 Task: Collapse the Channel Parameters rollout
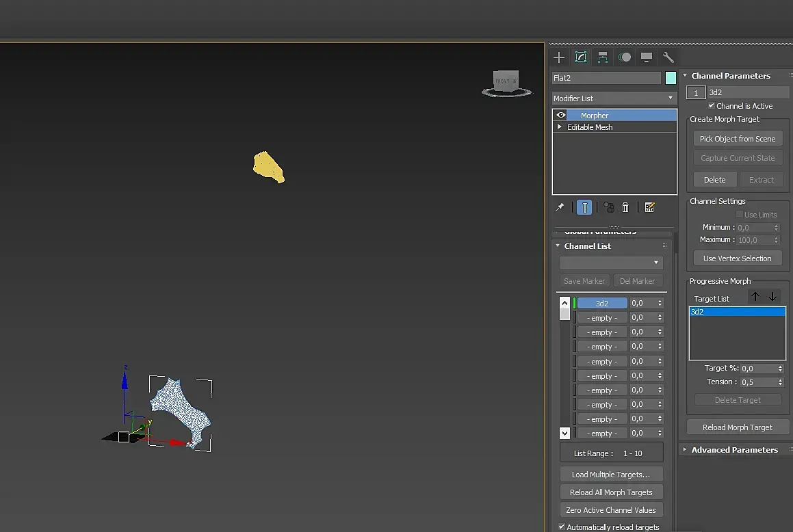click(x=686, y=75)
